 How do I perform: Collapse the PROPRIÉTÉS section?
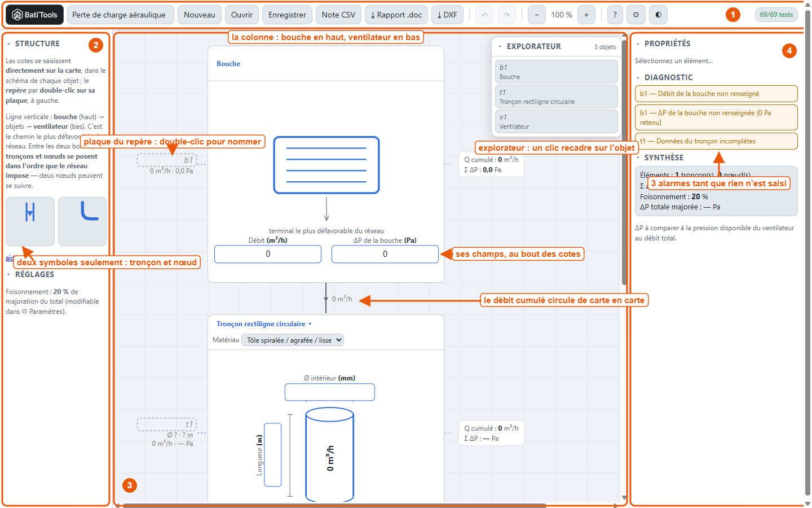[638, 43]
